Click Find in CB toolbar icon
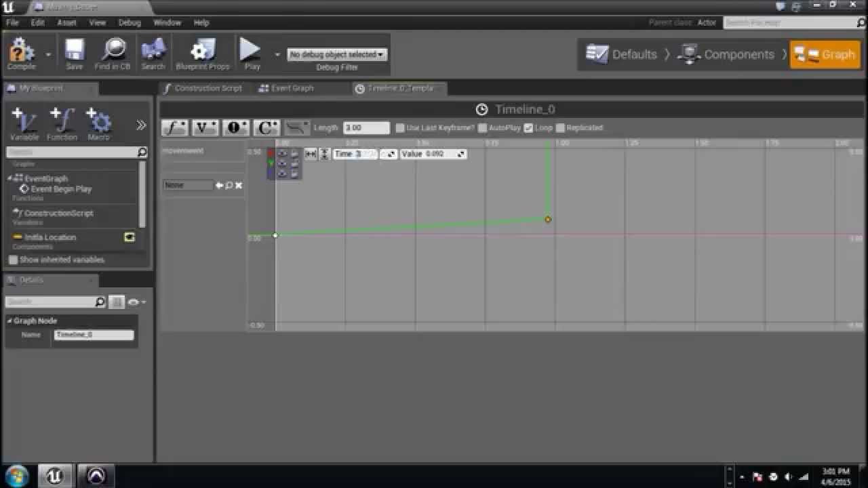 [x=113, y=54]
